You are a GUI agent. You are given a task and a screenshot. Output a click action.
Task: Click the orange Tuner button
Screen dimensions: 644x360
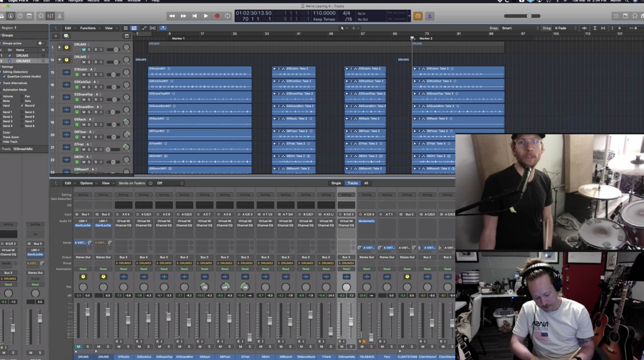[x=418, y=16]
